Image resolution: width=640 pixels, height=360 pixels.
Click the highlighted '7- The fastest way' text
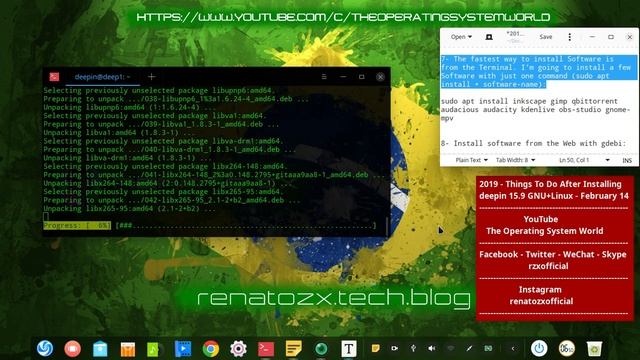[x=539, y=71]
